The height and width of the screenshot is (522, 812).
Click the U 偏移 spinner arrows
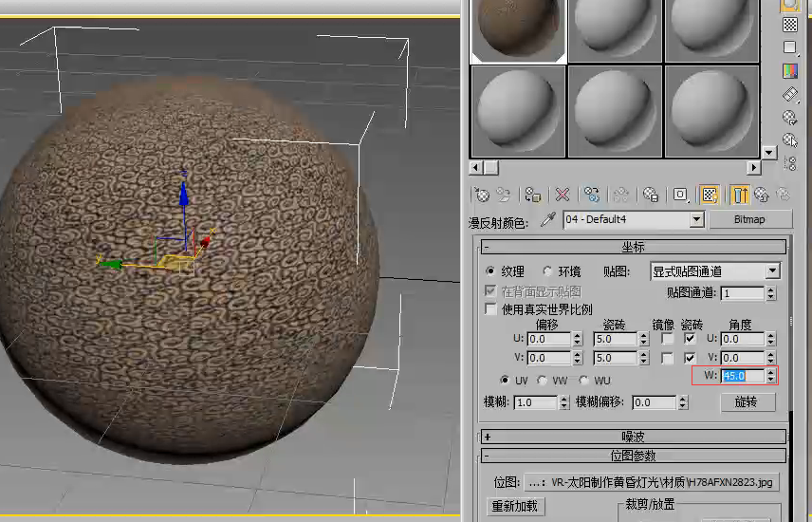pyautogui.click(x=578, y=339)
